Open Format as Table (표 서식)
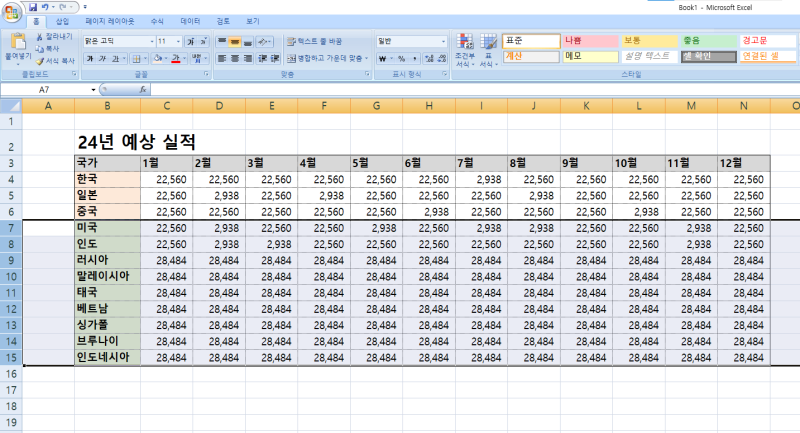 pyautogui.click(x=488, y=47)
